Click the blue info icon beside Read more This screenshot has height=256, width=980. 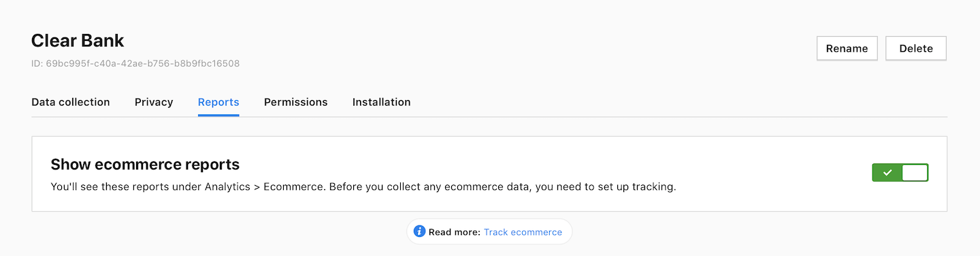420,232
